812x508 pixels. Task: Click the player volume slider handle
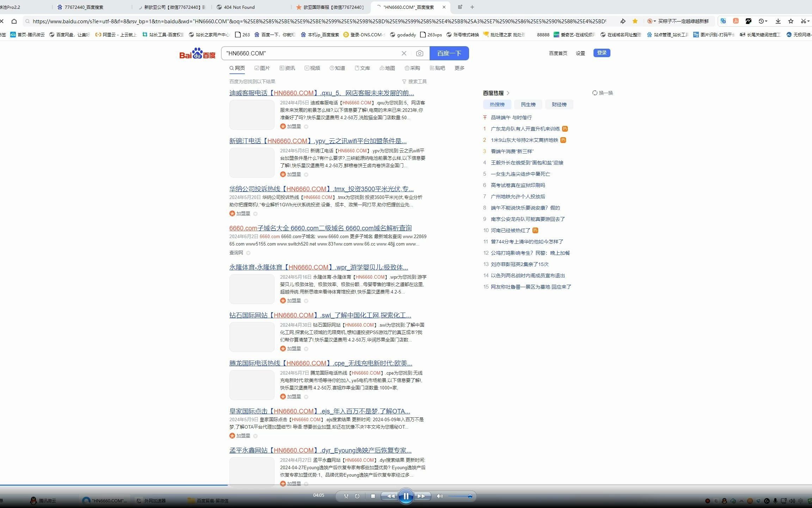tap(470, 496)
